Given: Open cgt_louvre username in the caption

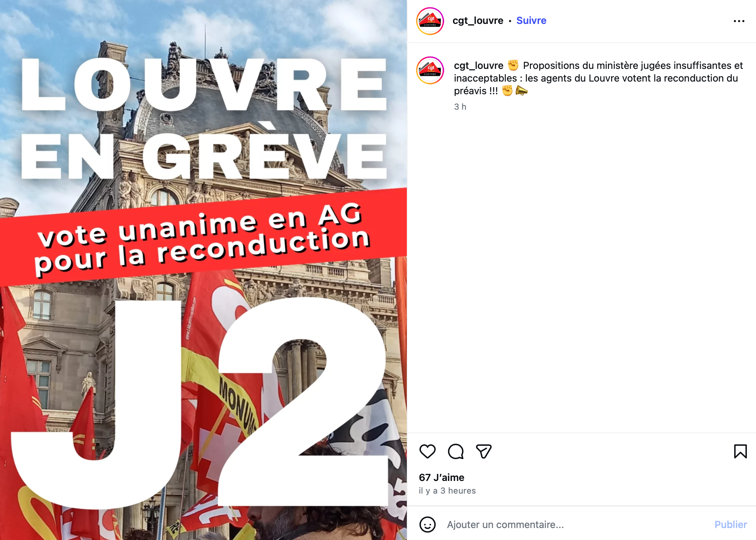Looking at the screenshot, I should 479,65.
